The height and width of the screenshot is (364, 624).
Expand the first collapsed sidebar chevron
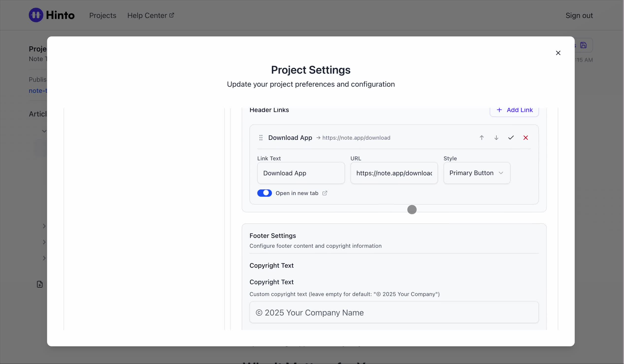tap(44, 226)
